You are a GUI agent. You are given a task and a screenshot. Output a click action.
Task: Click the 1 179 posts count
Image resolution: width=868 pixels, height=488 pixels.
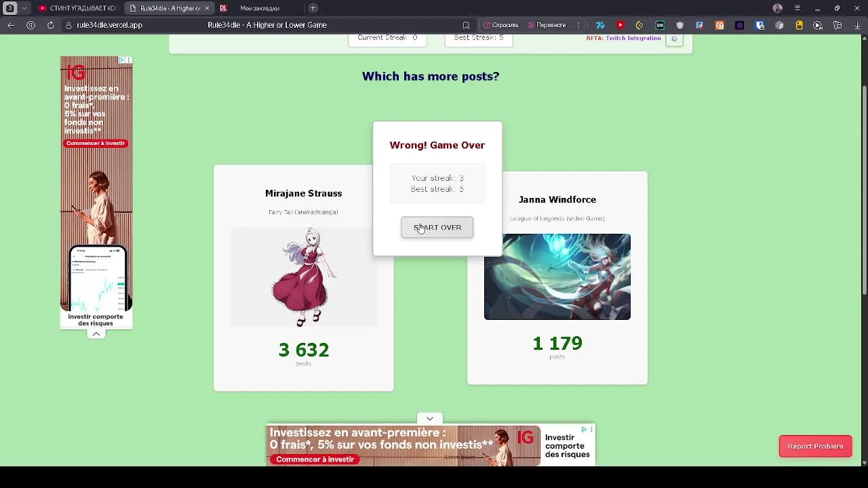[557, 343]
